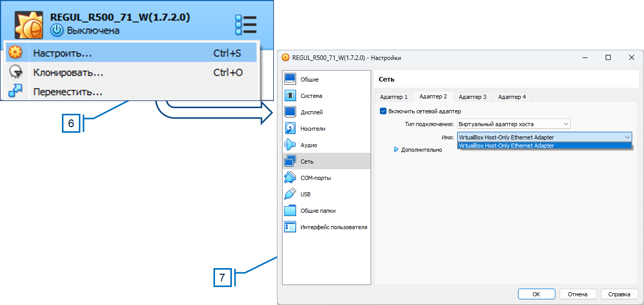Open the 'Имя' adapter name combo box
The height and width of the screenshot is (305, 644).
[544, 137]
